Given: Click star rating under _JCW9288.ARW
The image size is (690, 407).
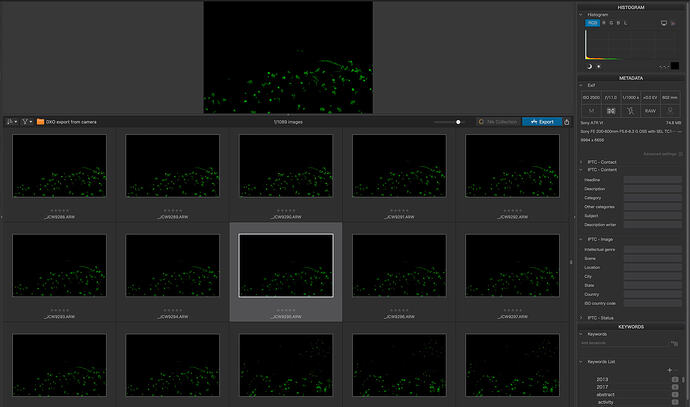Looking at the screenshot, I should pos(59,211).
